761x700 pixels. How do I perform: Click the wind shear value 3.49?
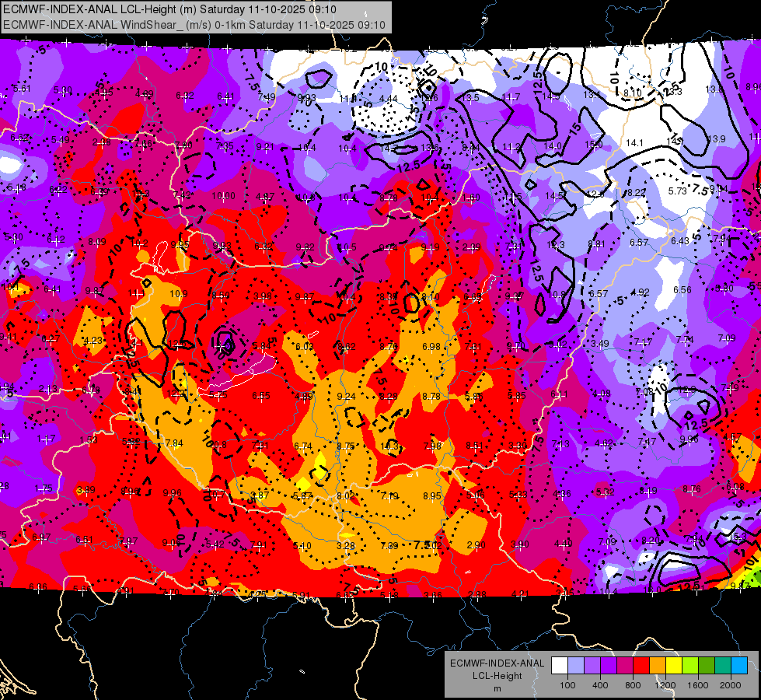(600, 344)
